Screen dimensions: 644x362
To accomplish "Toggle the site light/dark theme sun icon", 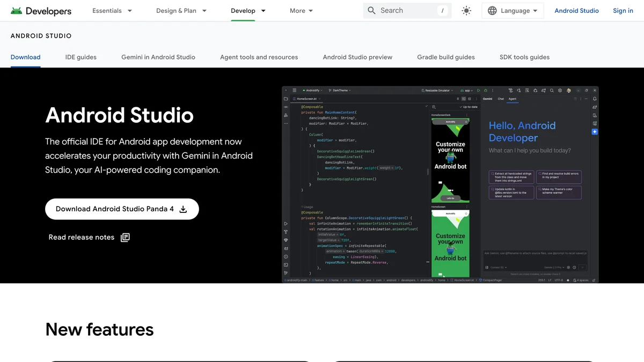I will pos(466,11).
